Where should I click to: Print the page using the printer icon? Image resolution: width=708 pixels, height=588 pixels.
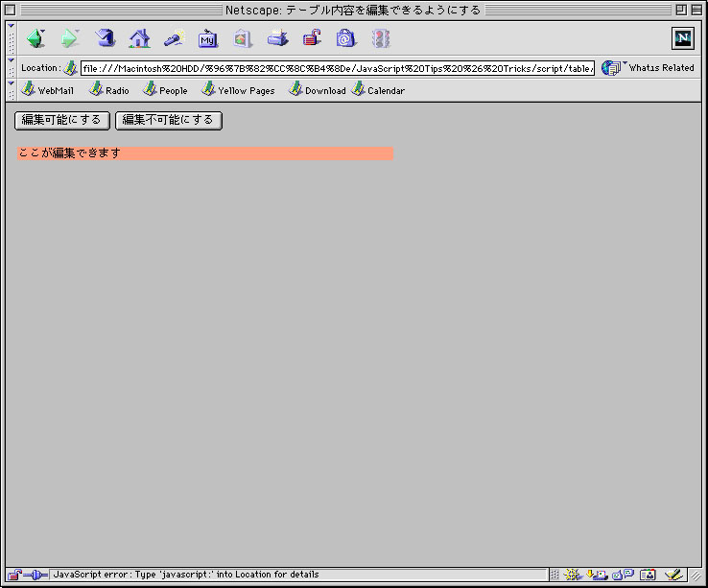tap(277, 38)
